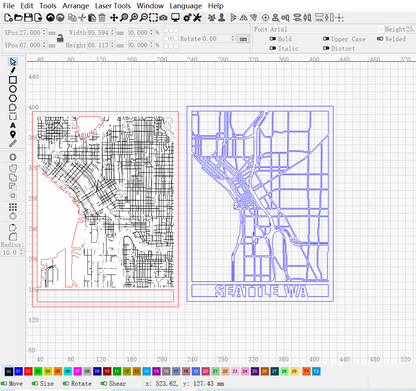Open the Language menu
The height and width of the screenshot is (391, 416).
[x=186, y=6]
